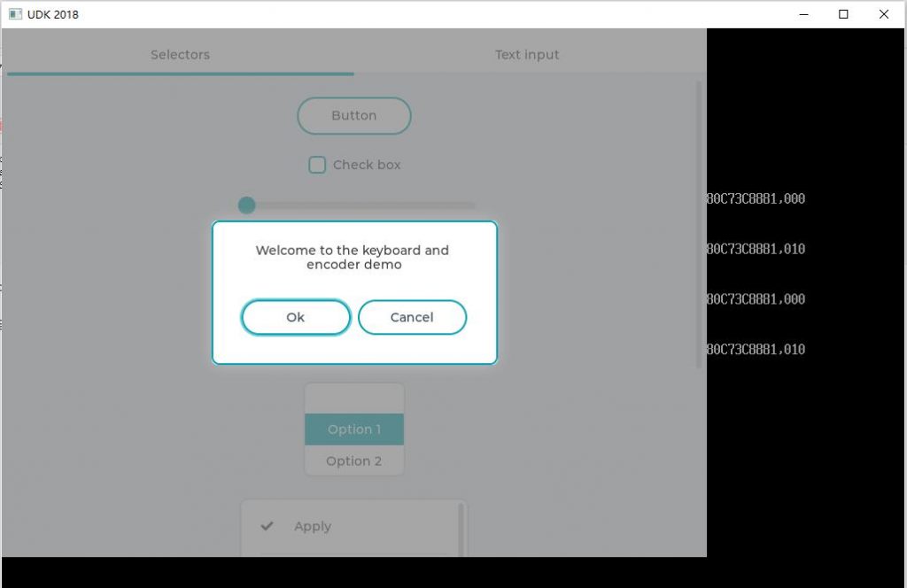
Task: Click the Selectors page vertical scrollbar
Action: [x=699, y=221]
